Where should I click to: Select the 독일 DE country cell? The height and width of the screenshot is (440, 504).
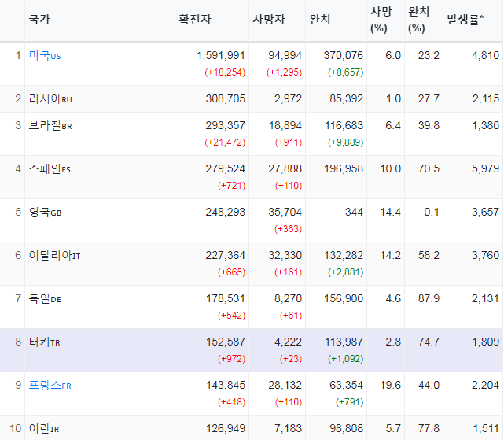(x=45, y=299)
